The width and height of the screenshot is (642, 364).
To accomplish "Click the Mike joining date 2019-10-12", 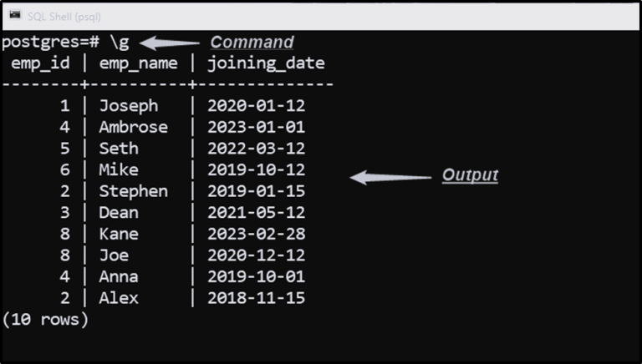I will coord(257,169).
